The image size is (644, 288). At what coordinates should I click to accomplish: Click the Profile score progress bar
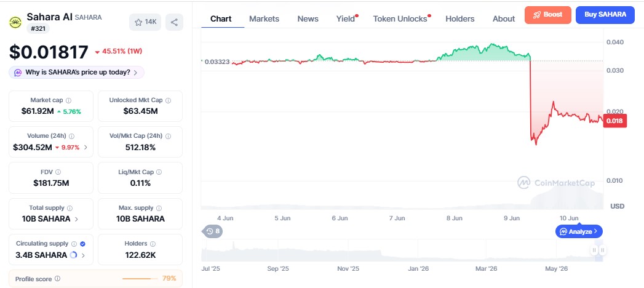[140, 279]
